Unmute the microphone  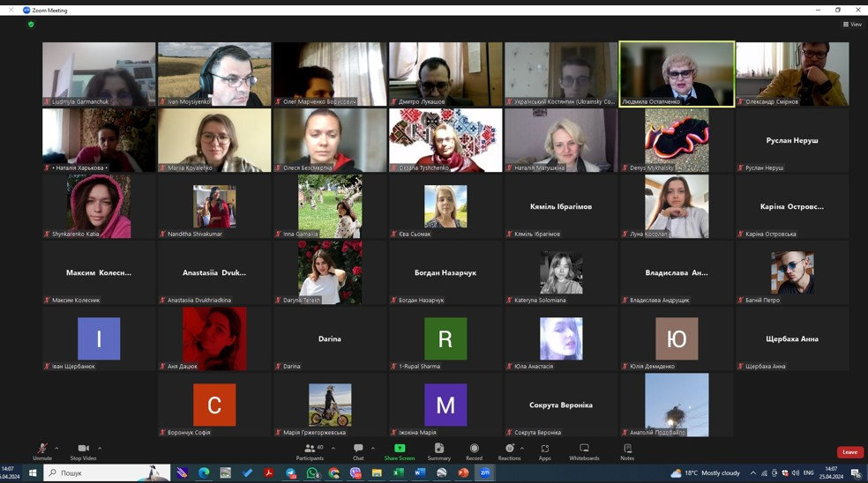point(42,451)
